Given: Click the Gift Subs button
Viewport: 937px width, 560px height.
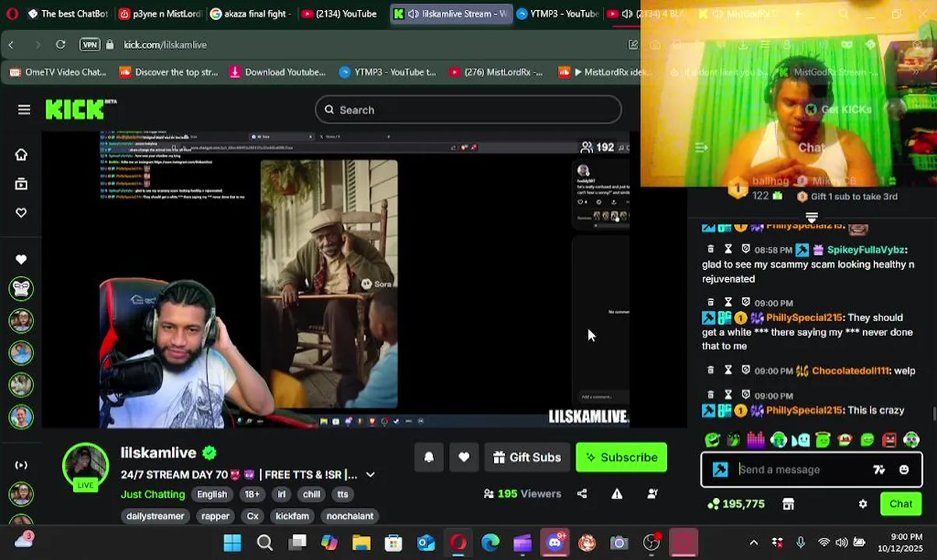Looking at the screenshot, I should [527, 457].
